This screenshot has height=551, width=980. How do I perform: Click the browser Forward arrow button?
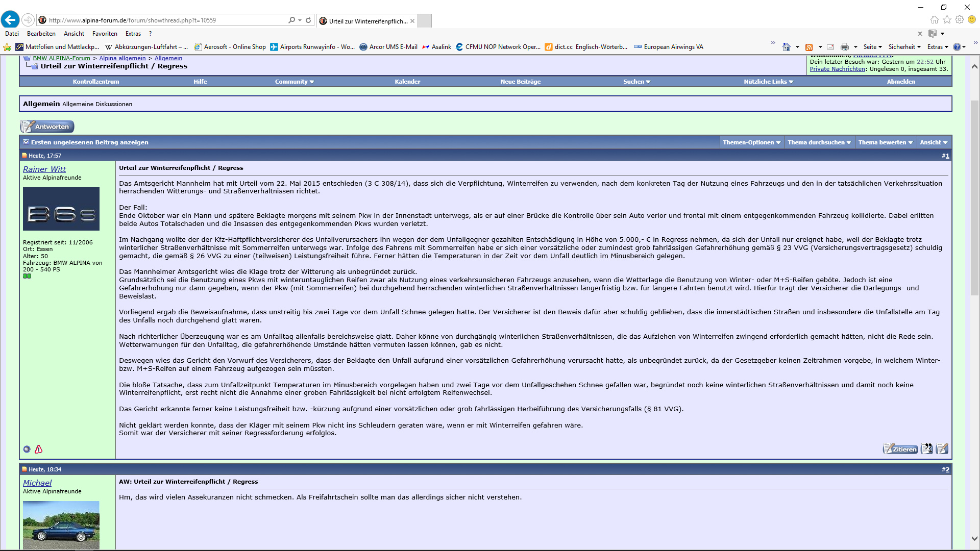(x=28, y=20)
